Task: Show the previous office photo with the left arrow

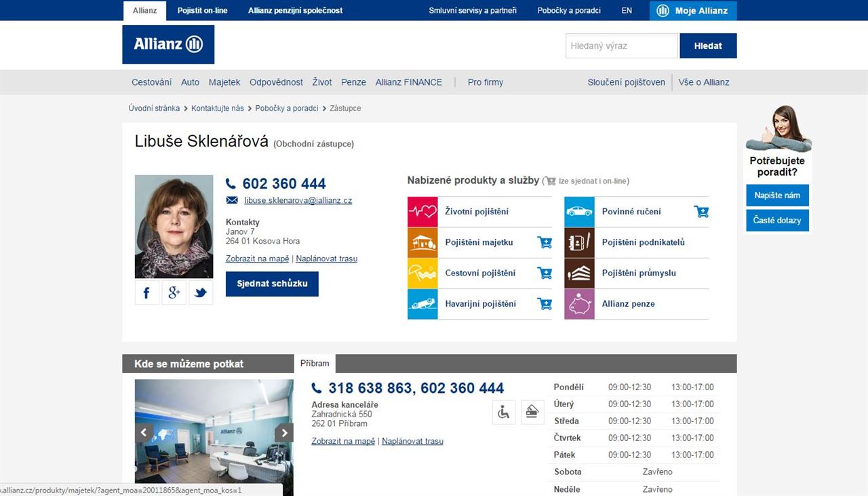Action: 143,432
